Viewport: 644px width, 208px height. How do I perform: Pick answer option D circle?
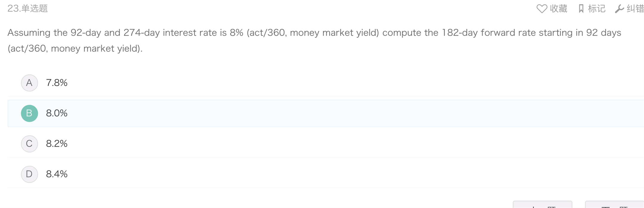tap(29, 174)
